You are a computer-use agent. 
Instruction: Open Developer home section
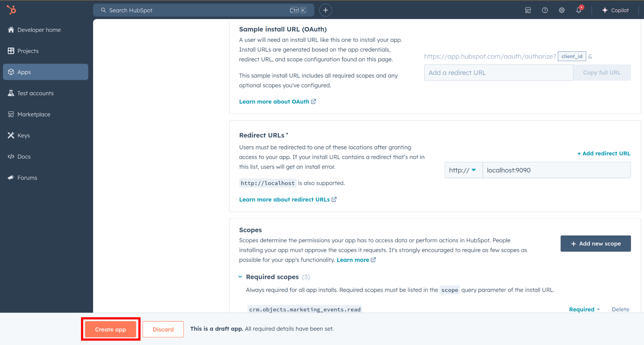[x=39, y=29]
